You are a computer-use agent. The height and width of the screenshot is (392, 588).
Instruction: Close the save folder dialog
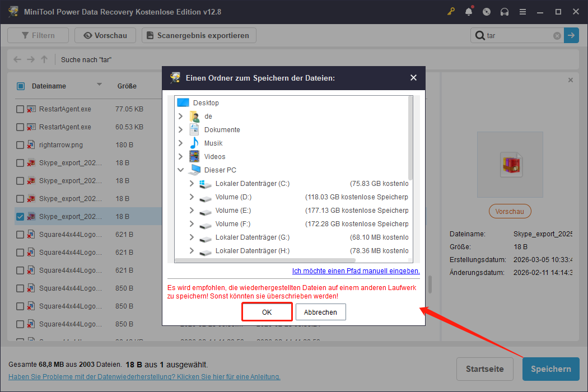[x=413, y=78]
